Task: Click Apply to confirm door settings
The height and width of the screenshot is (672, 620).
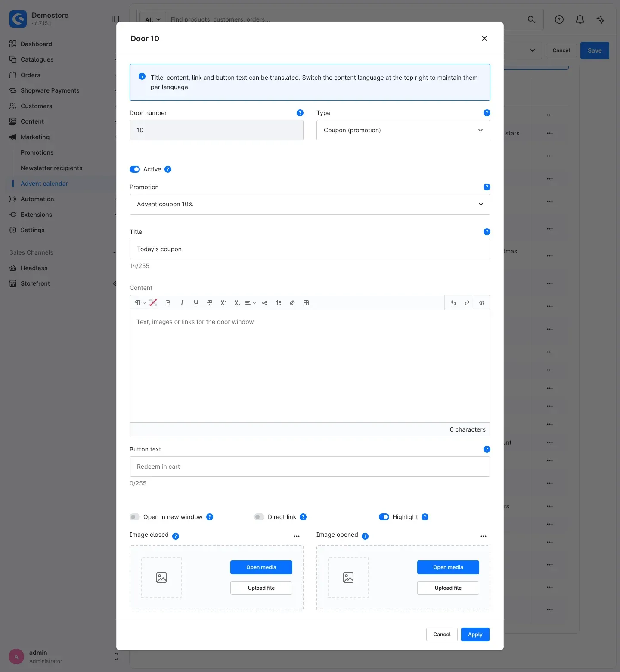Action: pos(475,635)
